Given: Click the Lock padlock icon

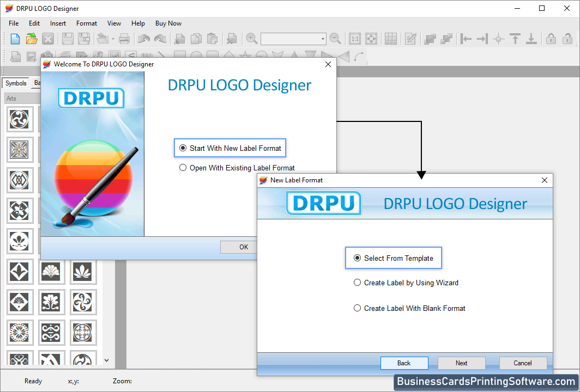Looking at the screenshot, I should click(551, 39).
